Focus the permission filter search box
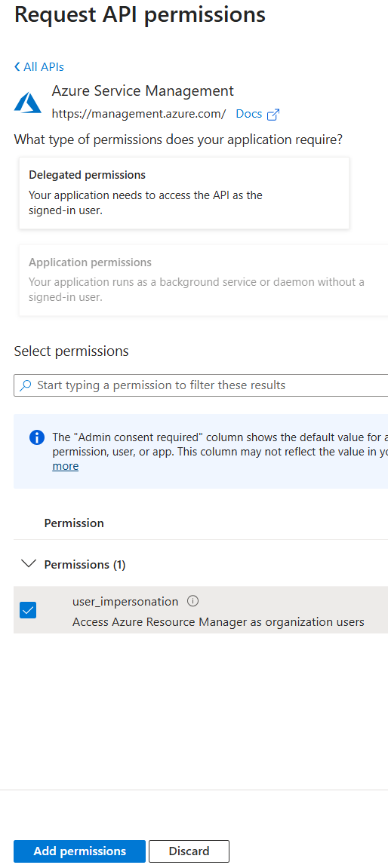 pos(201,385)
